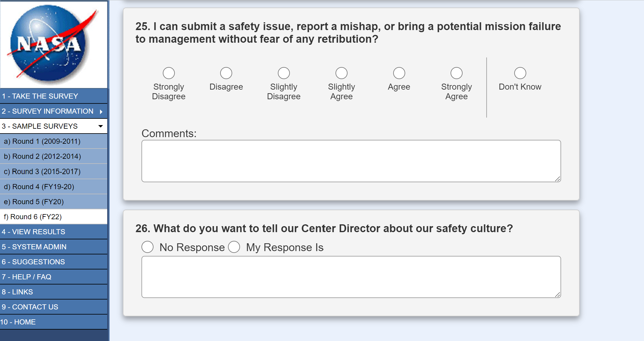Choose Slightly Agree option
The height and width of the screenshot is (341, 644).
[341, 73]
